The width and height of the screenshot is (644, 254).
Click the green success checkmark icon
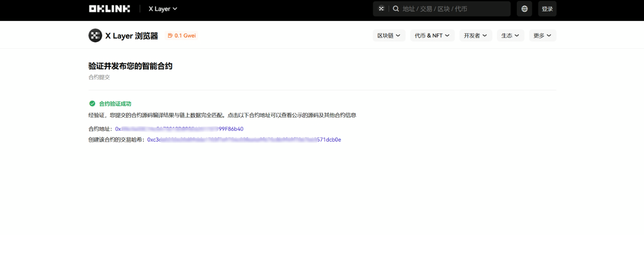point(92,103)
